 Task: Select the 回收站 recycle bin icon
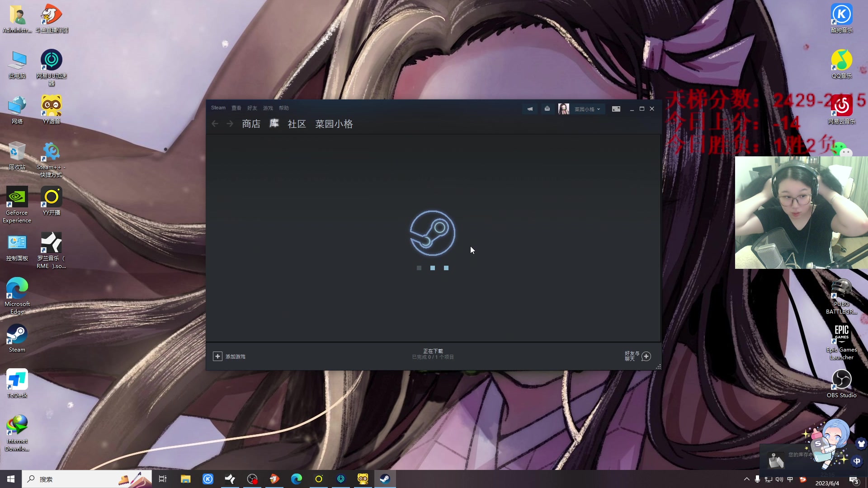coord(17,155)
